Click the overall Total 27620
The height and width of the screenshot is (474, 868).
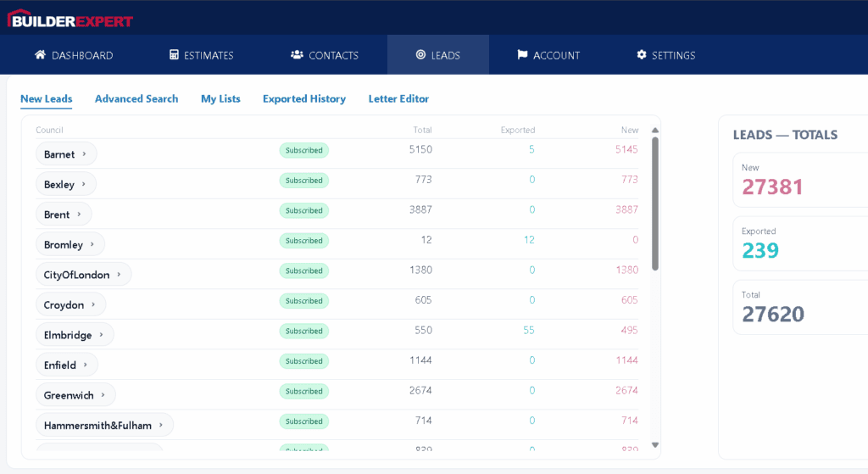pyautogui.click(x=773, y=314)
